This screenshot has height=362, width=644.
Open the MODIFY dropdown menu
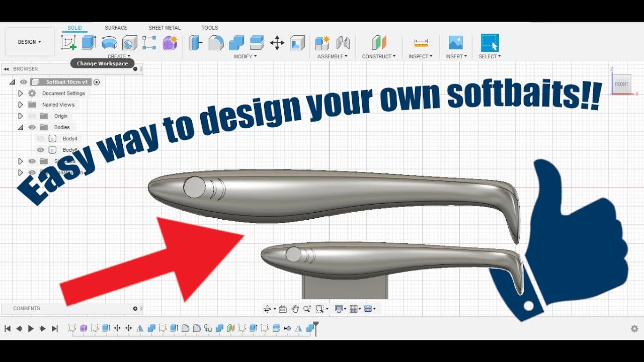pyautogui.click(x=245, y=56)
